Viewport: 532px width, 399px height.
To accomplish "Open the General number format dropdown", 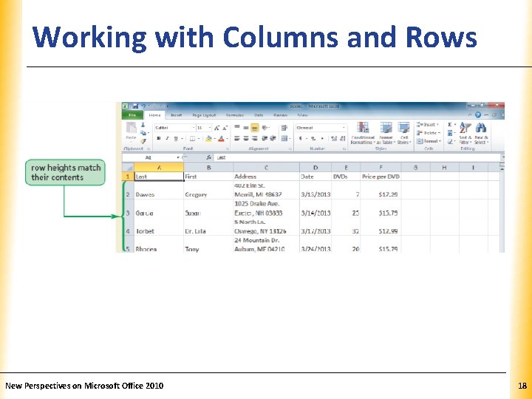I will [x=344, y=128].
